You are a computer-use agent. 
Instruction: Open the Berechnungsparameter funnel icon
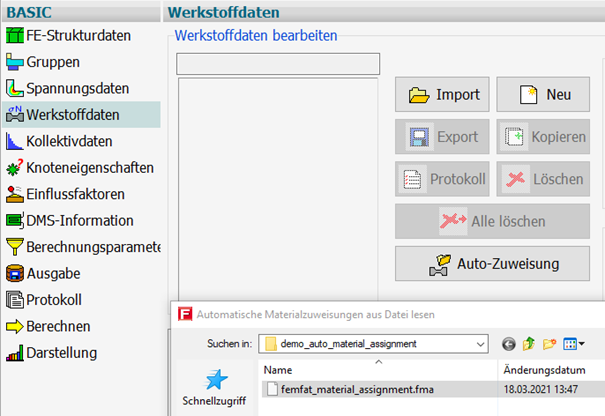pos(15,247)
